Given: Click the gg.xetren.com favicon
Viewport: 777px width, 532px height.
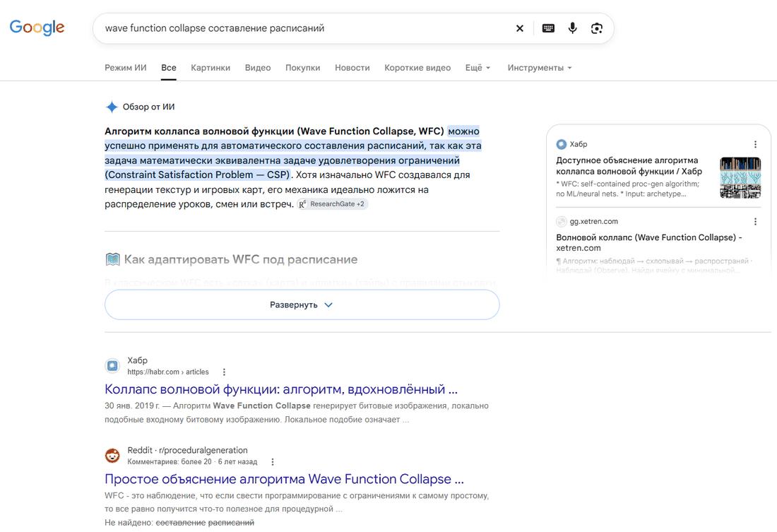Looking at the screenshot, I should [x=562, y=222].
